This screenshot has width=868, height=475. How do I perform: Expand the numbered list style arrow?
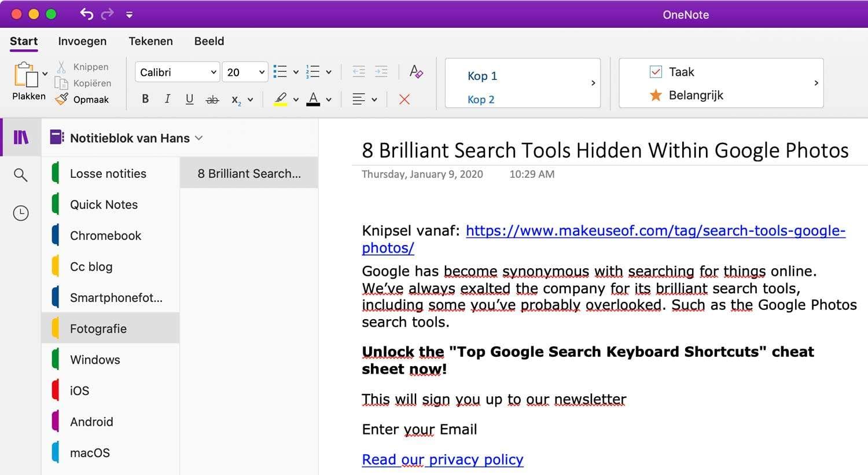[x=329, y=72]
